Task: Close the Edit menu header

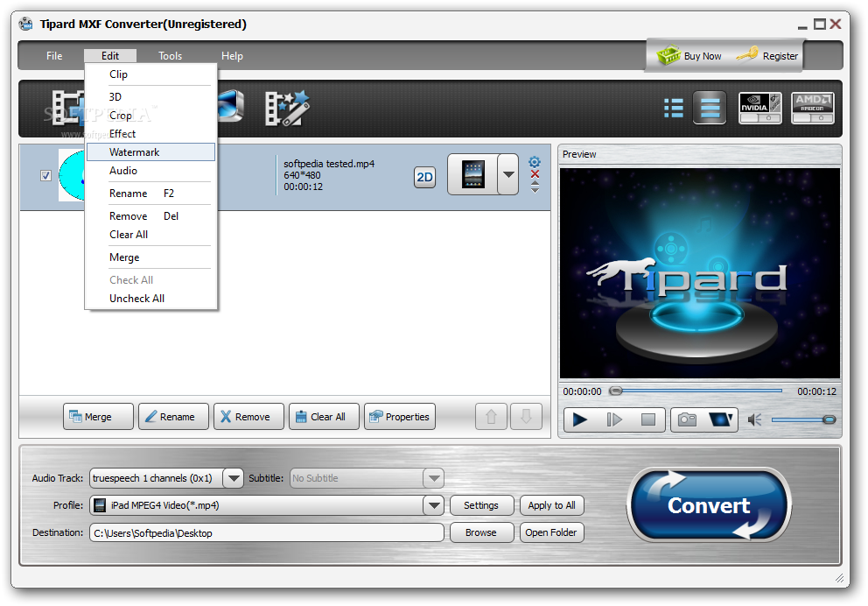Action: [x=110, y=56]
